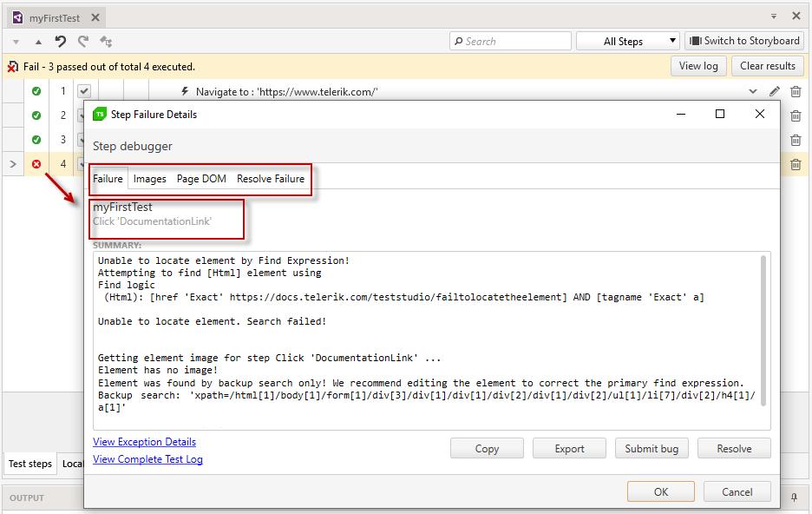Viewport: 812px width, 514px height.
Task: Open the Page DOM tab
Action: [201, 179]
